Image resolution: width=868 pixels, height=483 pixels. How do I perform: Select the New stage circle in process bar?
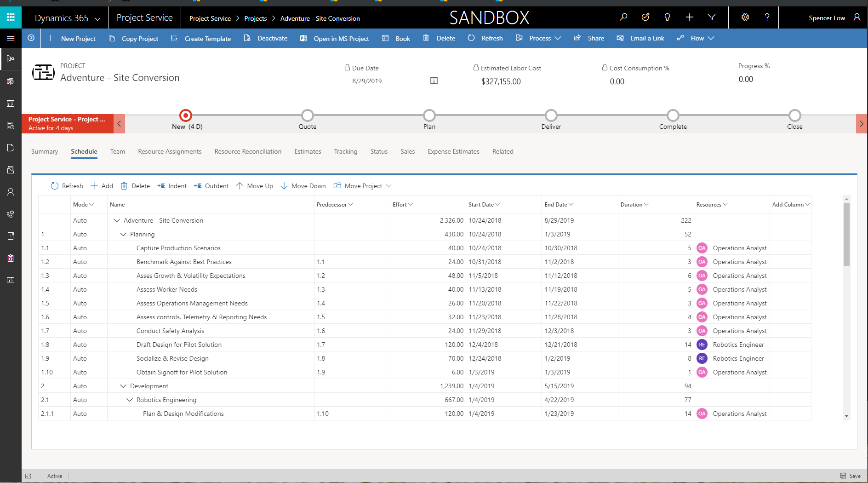point(186,115)
